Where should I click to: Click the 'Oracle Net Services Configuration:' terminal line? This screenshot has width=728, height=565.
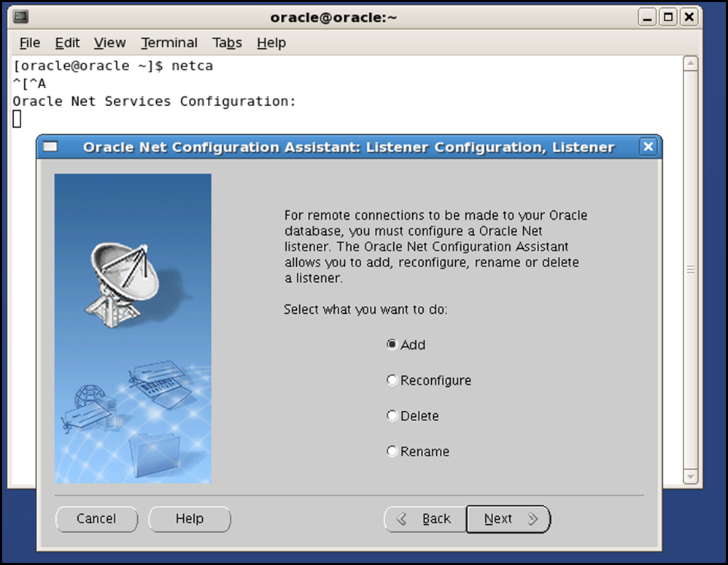(154, 101)
